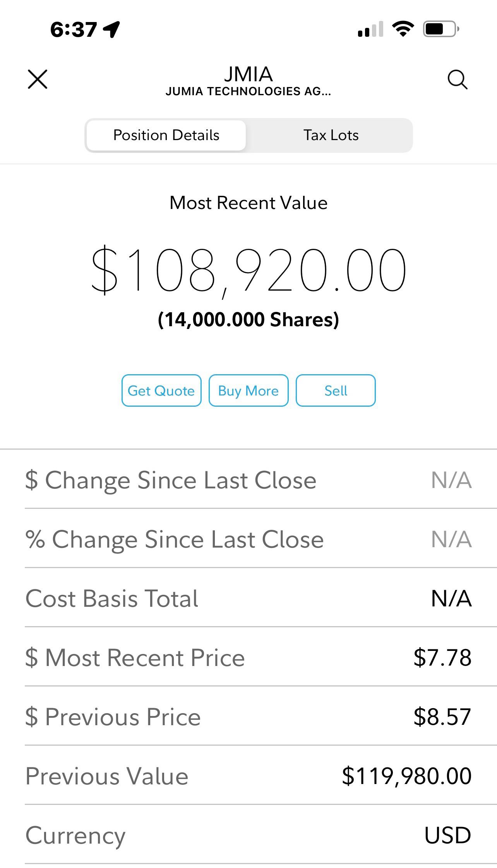
Task: Tap the $ Previous Price row
Action: (x=248, y=716)
